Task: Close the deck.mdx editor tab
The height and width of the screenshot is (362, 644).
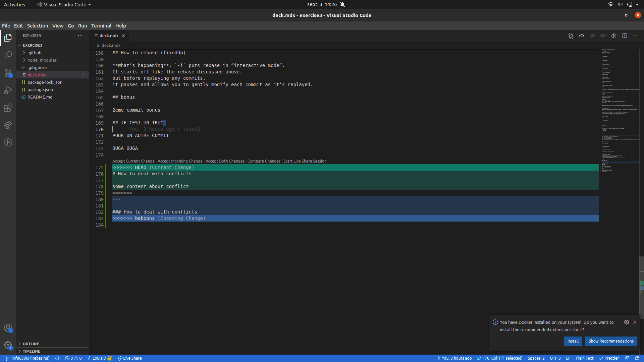Action: pyautogui.click(x=123, y=36)
